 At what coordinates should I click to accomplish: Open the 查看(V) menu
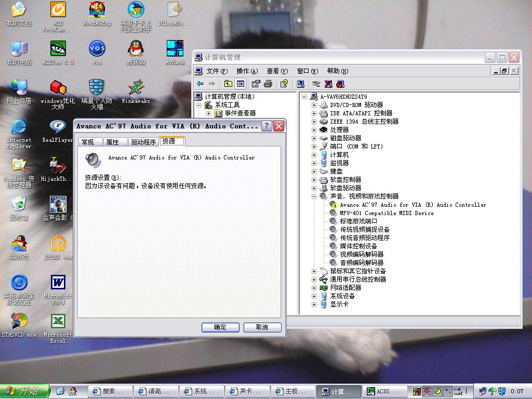point(277,71)
